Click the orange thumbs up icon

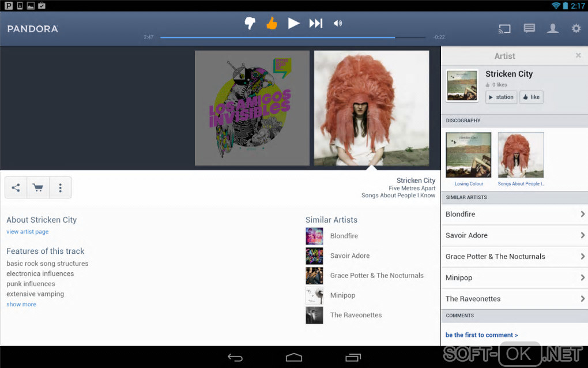coord(272,23)
